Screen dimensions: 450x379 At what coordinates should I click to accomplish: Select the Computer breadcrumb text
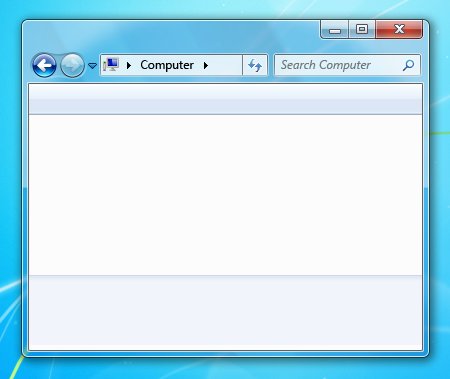[167, 65]
